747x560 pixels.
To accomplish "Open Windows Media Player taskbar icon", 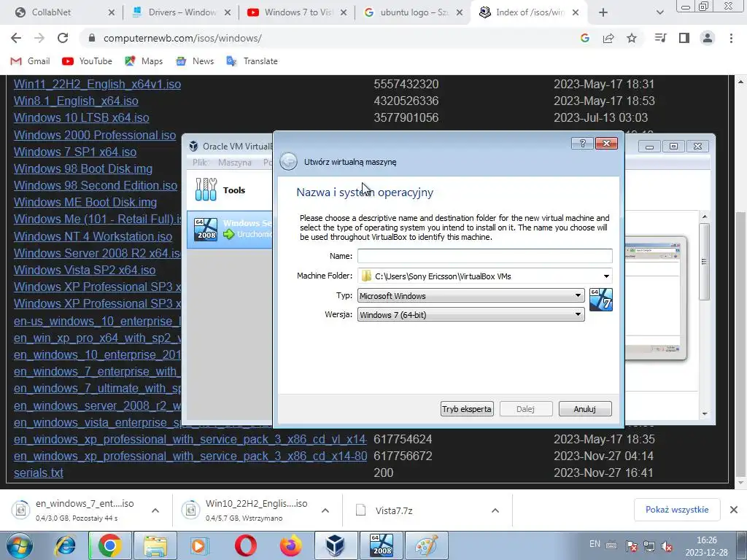I will coord(200,545).
